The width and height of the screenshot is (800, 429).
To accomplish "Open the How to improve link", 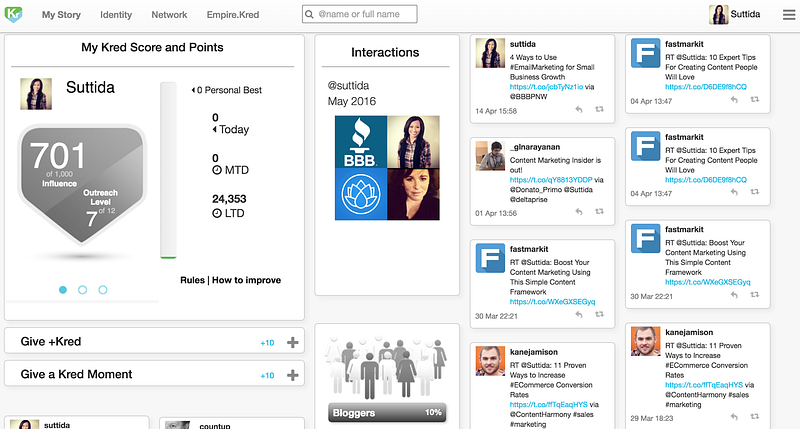I will pyautogui.click(x=246, y=280).
